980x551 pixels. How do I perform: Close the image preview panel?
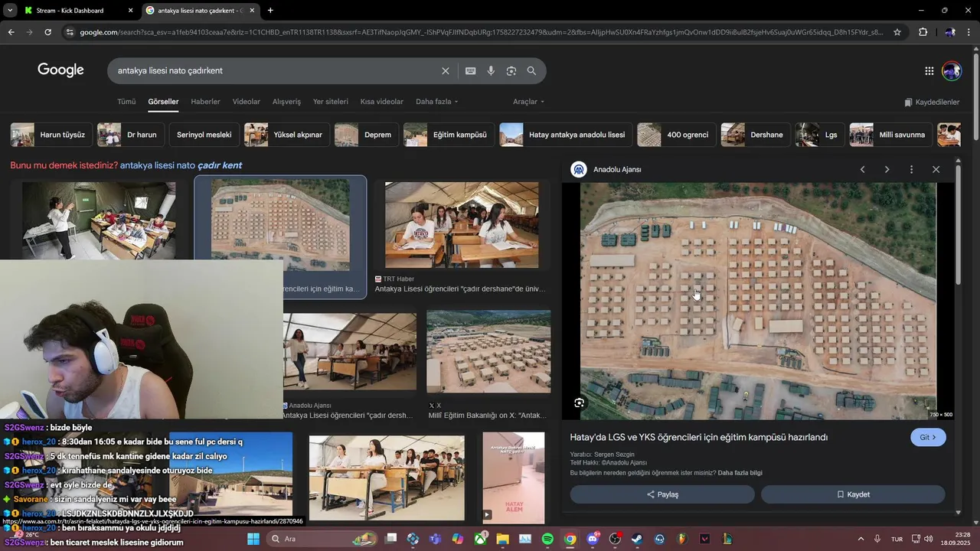(936, 169)
